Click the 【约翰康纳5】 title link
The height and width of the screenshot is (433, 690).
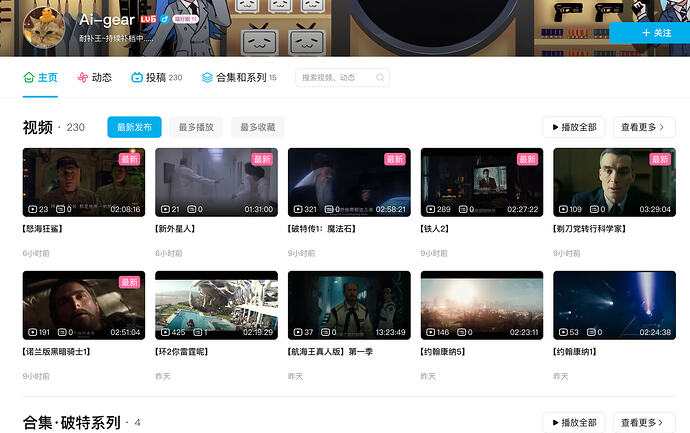[x=443, y=352]
